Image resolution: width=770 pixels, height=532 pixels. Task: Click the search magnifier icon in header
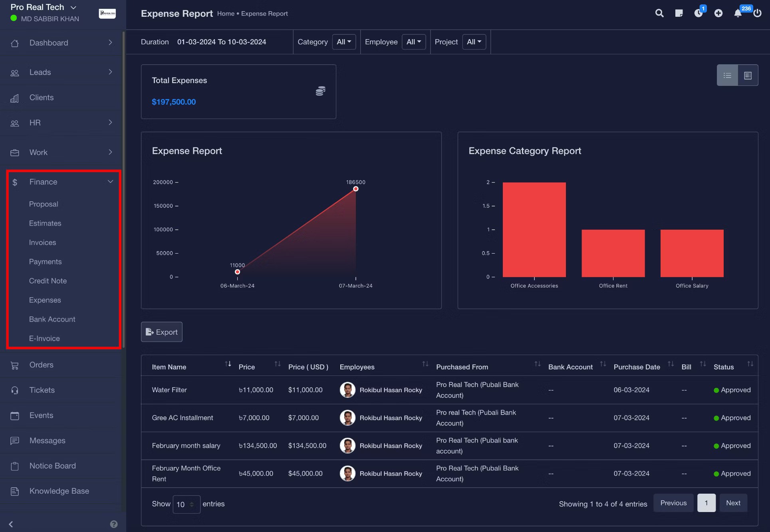tap(659, 13)
